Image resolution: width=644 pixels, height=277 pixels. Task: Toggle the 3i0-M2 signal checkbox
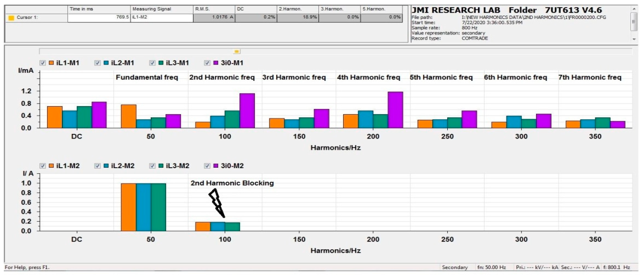point(207,166)
